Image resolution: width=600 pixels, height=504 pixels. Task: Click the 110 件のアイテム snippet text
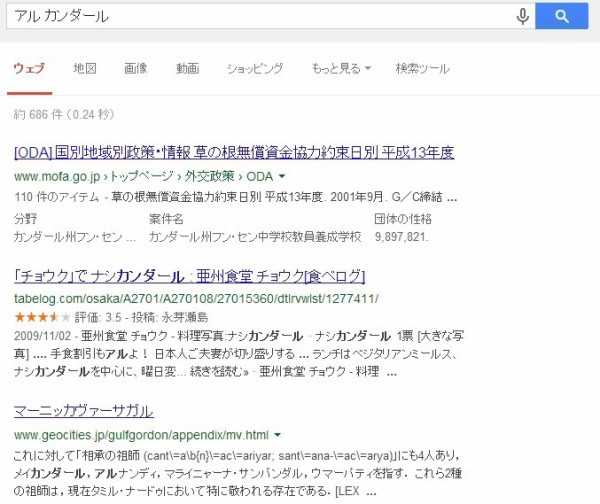coord(57,197)
